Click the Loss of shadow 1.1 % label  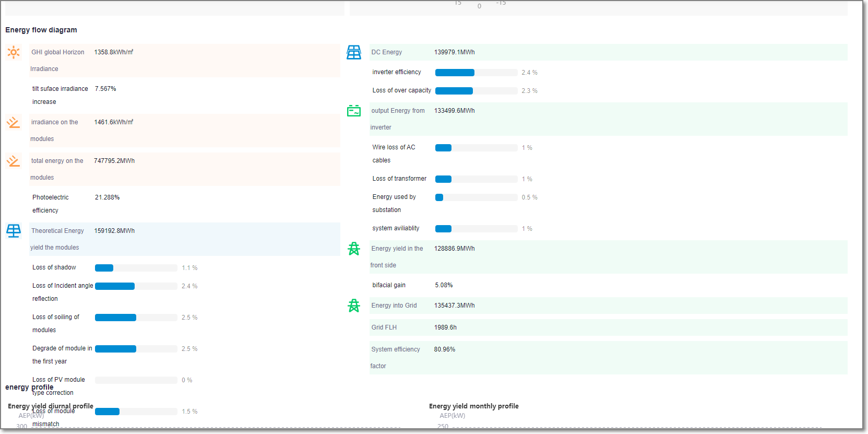coord(189,268)
